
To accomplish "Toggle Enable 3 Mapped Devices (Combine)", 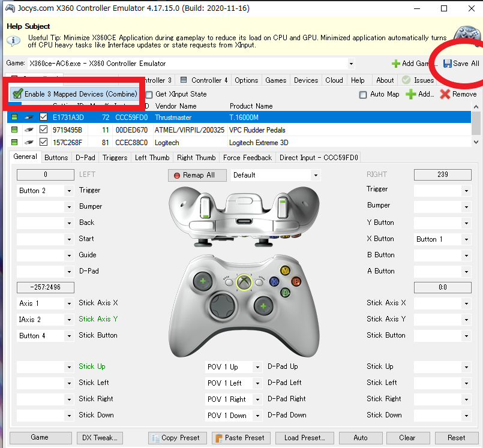I will (74, 94).
